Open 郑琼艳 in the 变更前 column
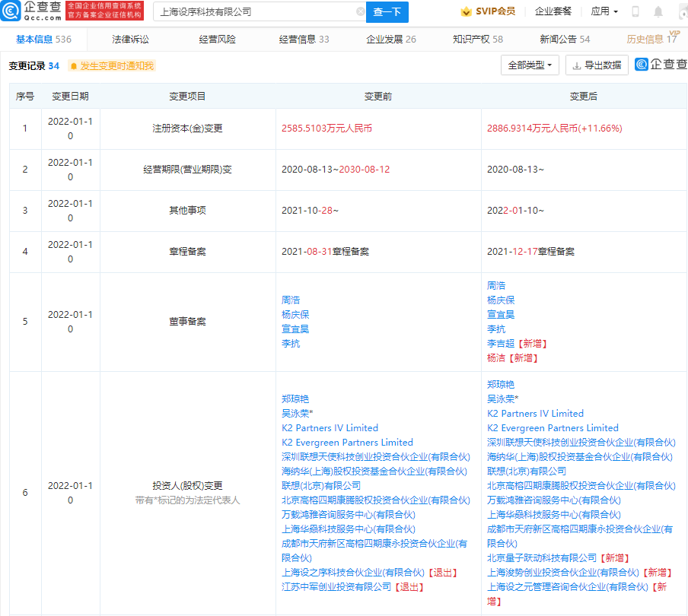688x616 pixels. [x=295, y=399]
